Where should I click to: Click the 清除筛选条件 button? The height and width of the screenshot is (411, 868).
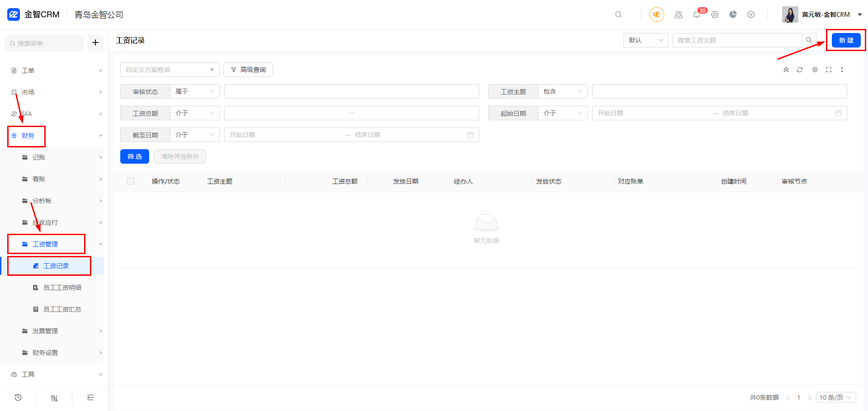click(x=180, y=156)
